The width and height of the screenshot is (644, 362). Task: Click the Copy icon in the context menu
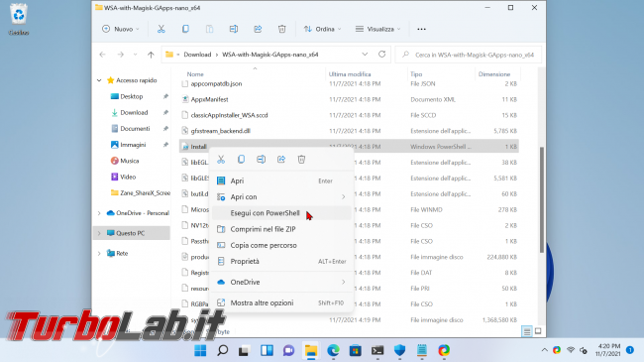pyautogui.click(x=241, y=160)
